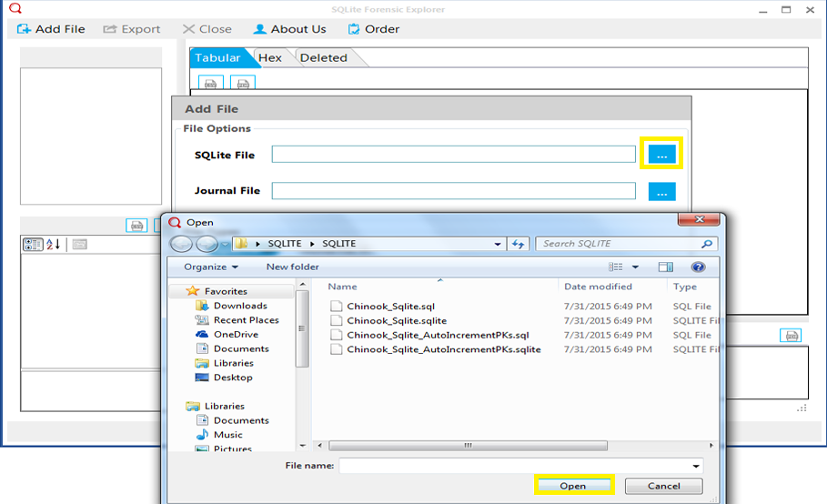This screenshot has width=827, height=504.
Task: Sort files by Type column
Action: (x=684, y=287)
